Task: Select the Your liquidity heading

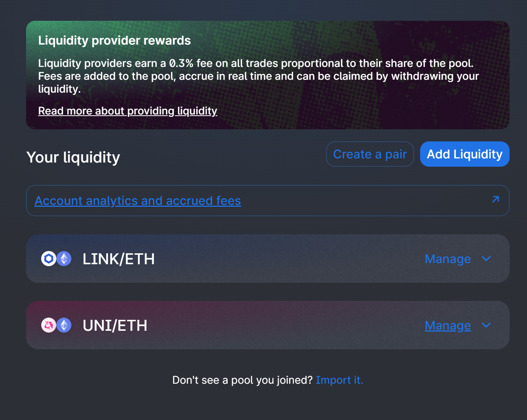Action: pos(73,157)
